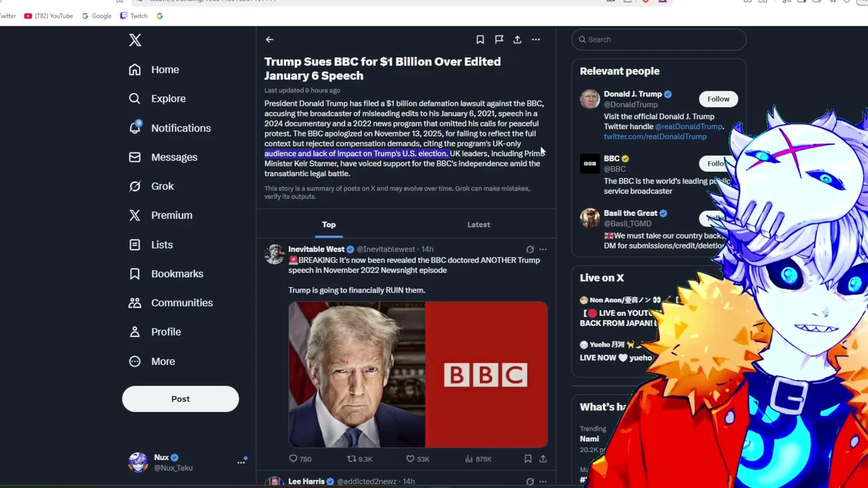
Task: Bookmark the Inevitable West post
Action: click(528, 459)
